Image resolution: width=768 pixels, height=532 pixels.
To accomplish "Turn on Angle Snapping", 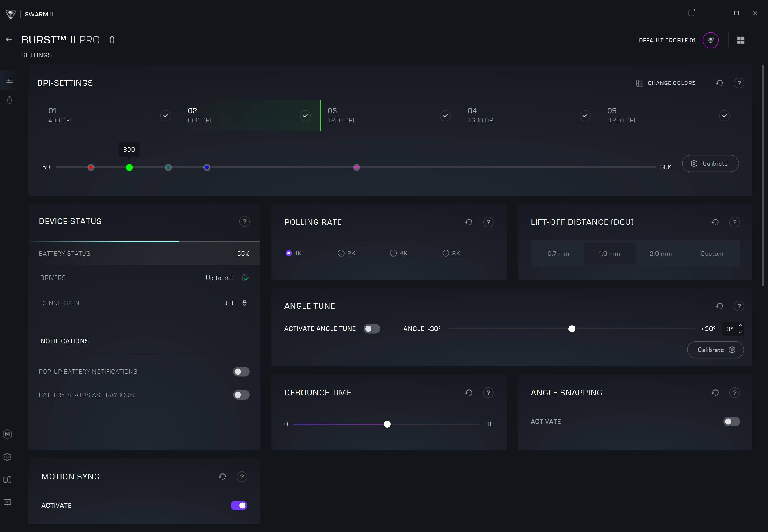I will (731, 422).
